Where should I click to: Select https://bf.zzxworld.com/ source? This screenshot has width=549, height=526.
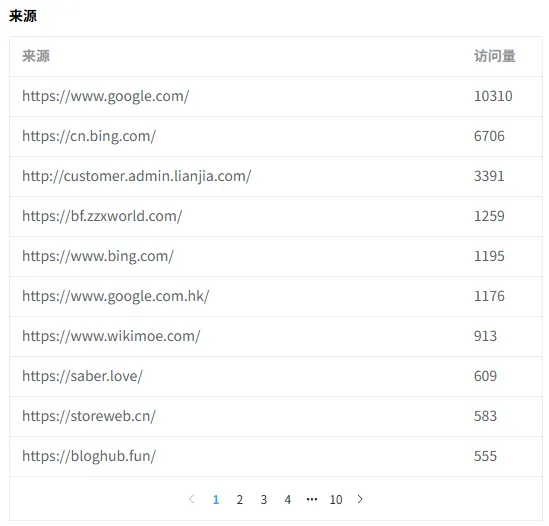point(102,216)
